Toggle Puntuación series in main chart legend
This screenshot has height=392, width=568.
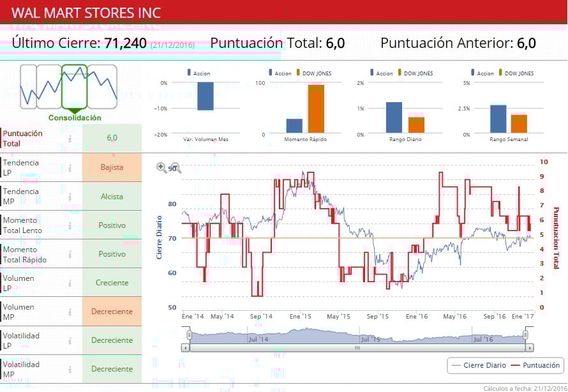(x=535, y=365)
